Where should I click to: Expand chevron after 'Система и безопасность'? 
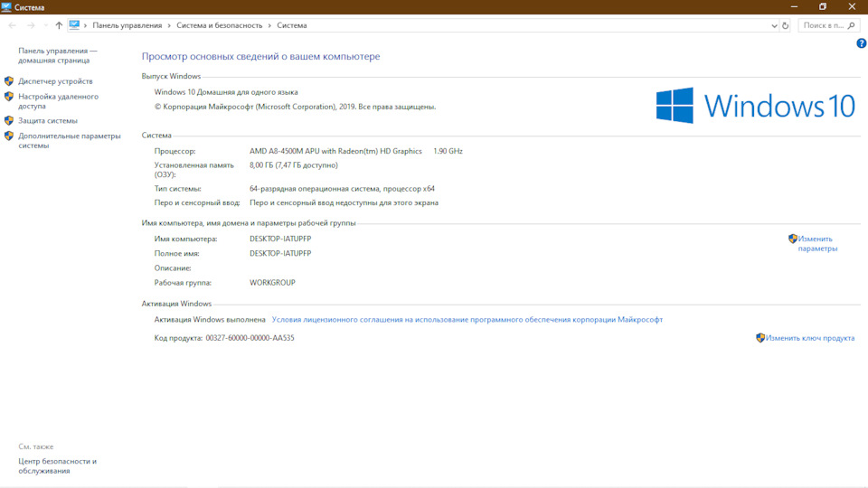point(269,25)
